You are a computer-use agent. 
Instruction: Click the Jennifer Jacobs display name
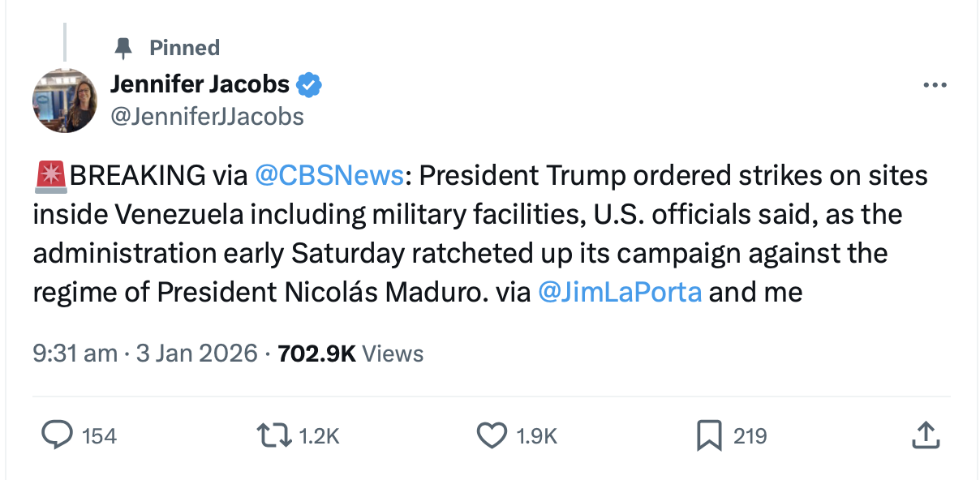point(200,84)
